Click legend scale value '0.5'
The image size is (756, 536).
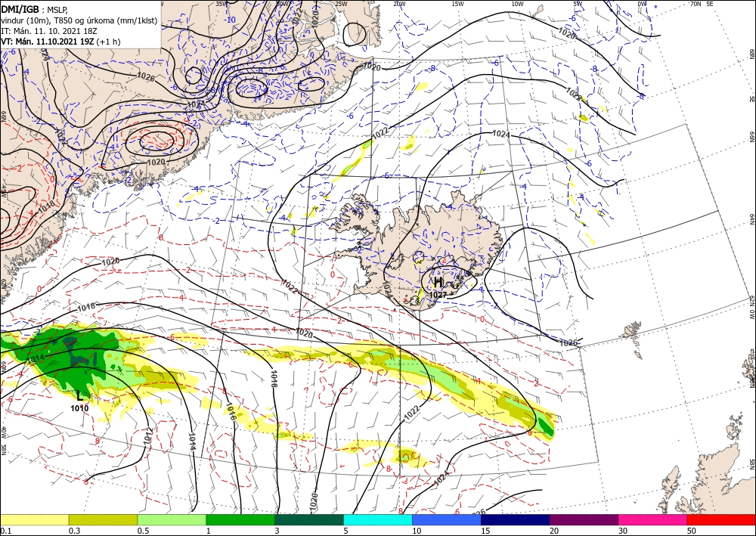pyautogui.click(x=143, y=531)
